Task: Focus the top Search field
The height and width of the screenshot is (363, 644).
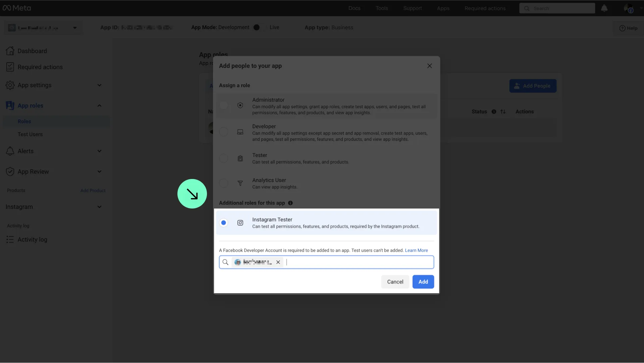Action: click(557, 8)
